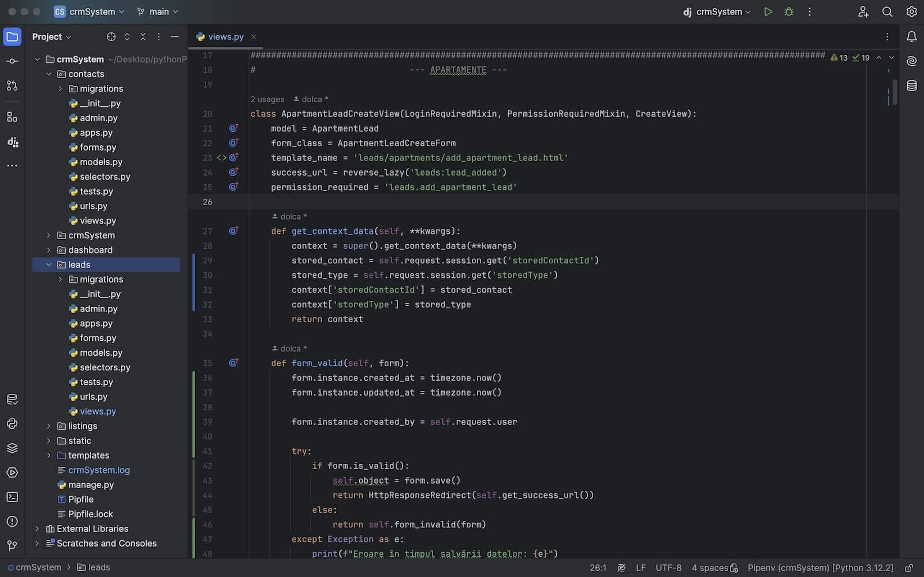This screenshot has height=577, width=924.
Task: Open the Terminal tool window
Action: 12,497
